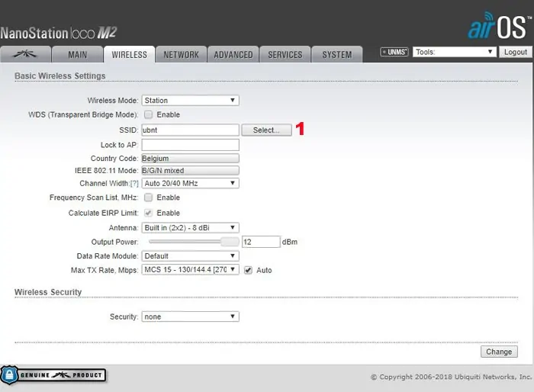Click the Change button
Image resolution: width=534 pixels, height=392 pixels.
499,352
